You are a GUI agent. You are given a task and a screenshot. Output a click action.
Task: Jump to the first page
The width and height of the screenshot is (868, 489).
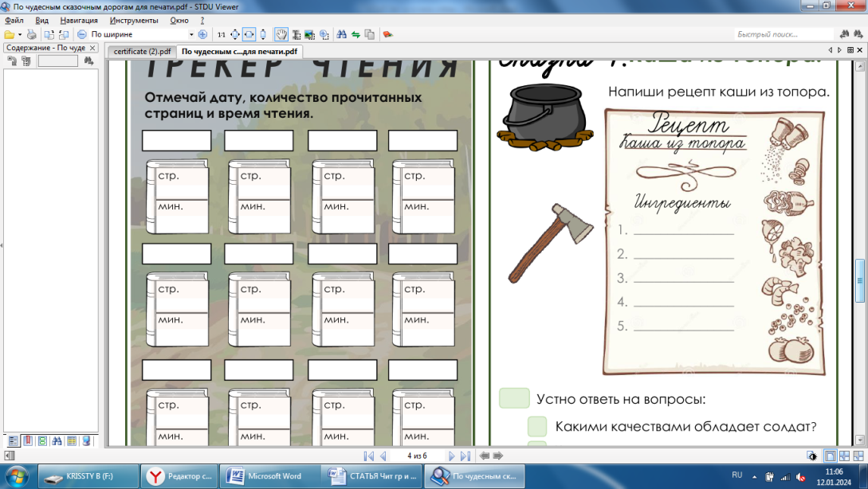(x=368, y=456)
